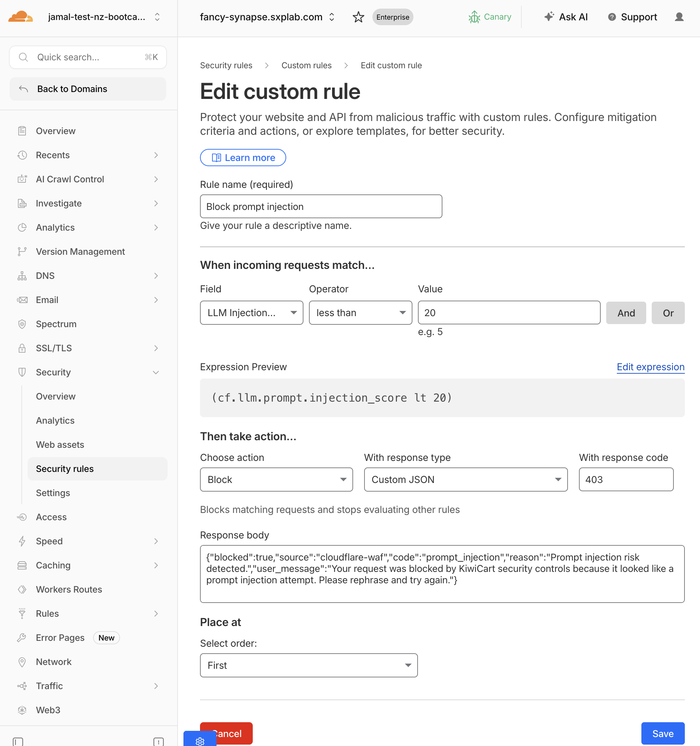700x746 pixels.
Task: Click the Support question mark icon
Action: [x=612, y=17]
